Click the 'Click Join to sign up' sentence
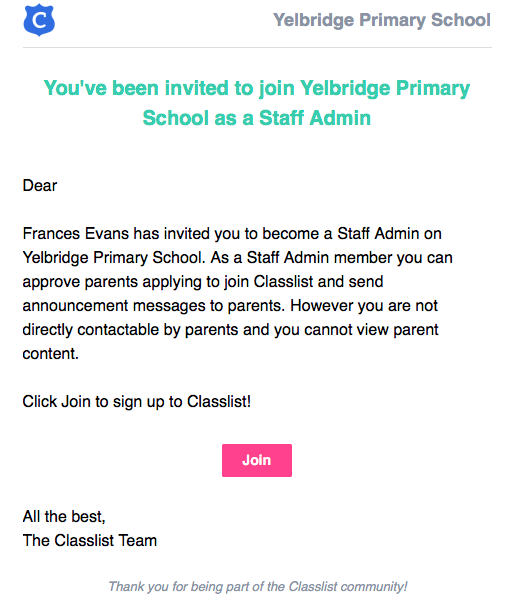 click(x=137, y=402)
